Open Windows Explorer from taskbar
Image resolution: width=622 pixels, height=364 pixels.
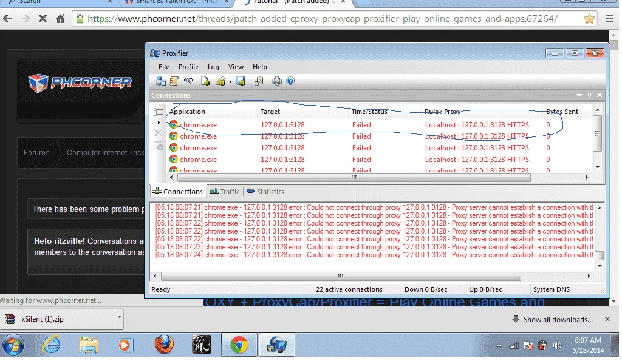tap(89, 345)
